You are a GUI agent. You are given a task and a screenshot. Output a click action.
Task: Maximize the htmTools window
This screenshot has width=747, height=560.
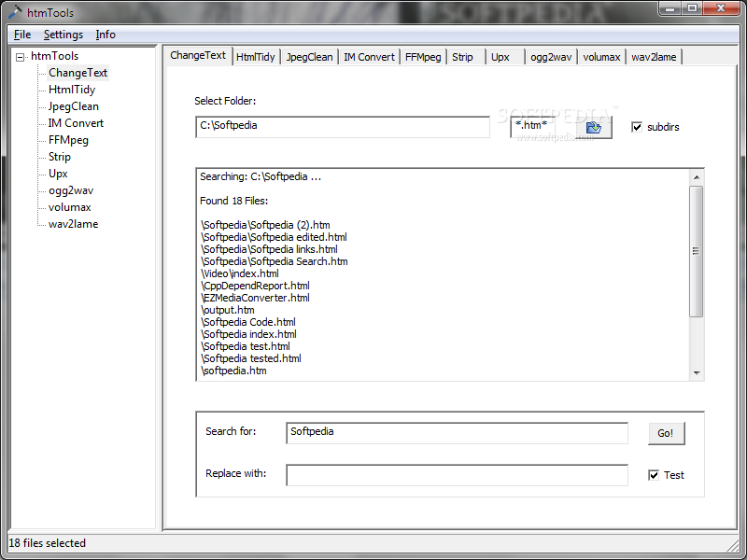click(692, 8)
